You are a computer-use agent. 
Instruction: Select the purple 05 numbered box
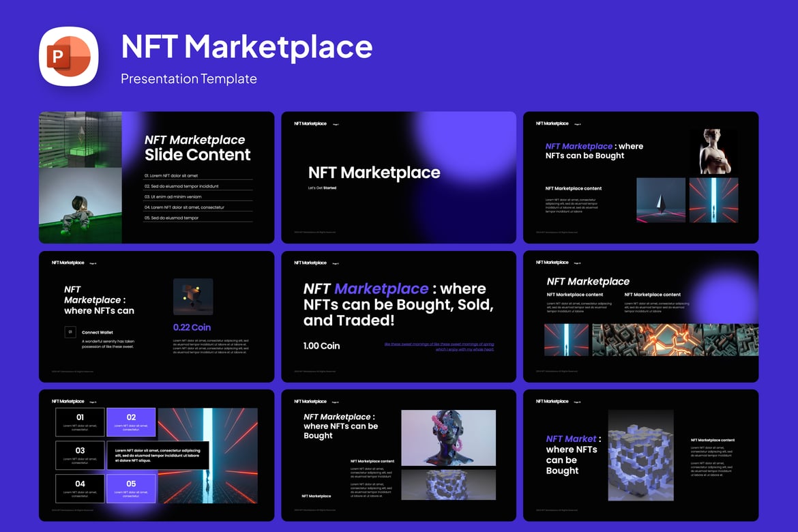click(131, 489)
